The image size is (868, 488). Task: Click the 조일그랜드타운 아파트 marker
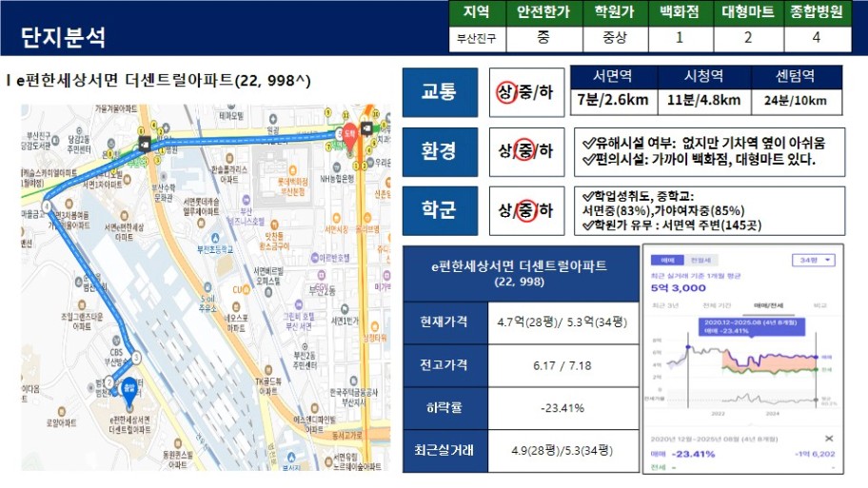coord(82,304)
